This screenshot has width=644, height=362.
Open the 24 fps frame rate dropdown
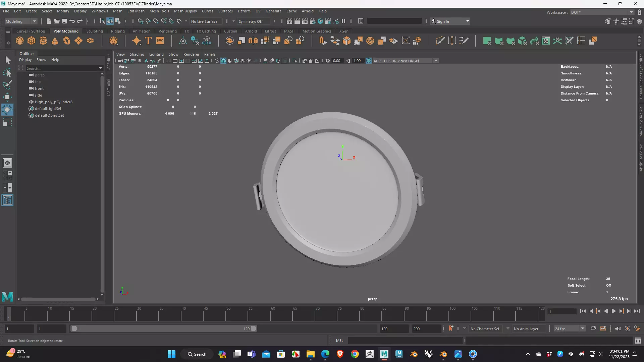[x=583, y=329]
